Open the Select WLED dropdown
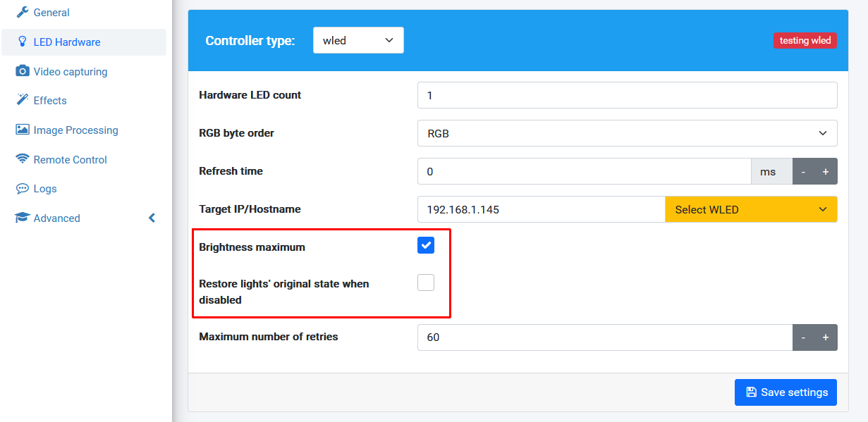 751,209
